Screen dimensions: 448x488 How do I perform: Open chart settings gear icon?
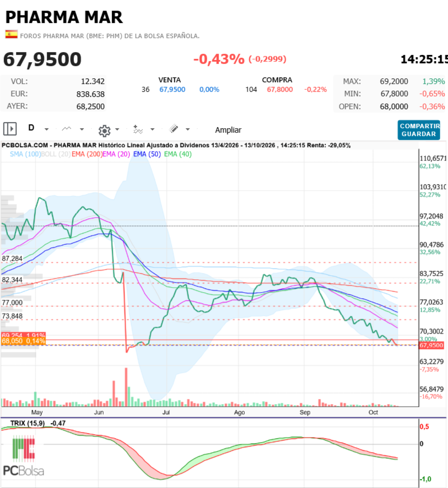[x=104, y=131]
